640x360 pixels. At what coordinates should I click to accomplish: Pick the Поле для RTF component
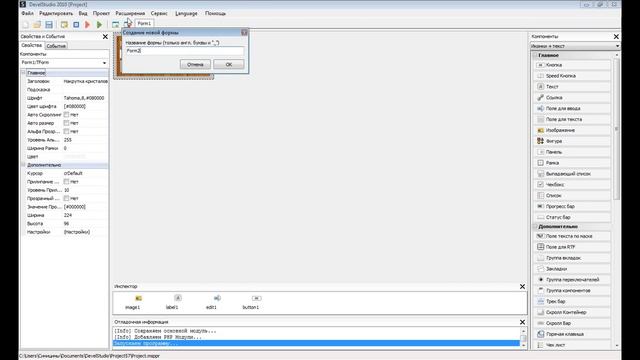[572, 247]
